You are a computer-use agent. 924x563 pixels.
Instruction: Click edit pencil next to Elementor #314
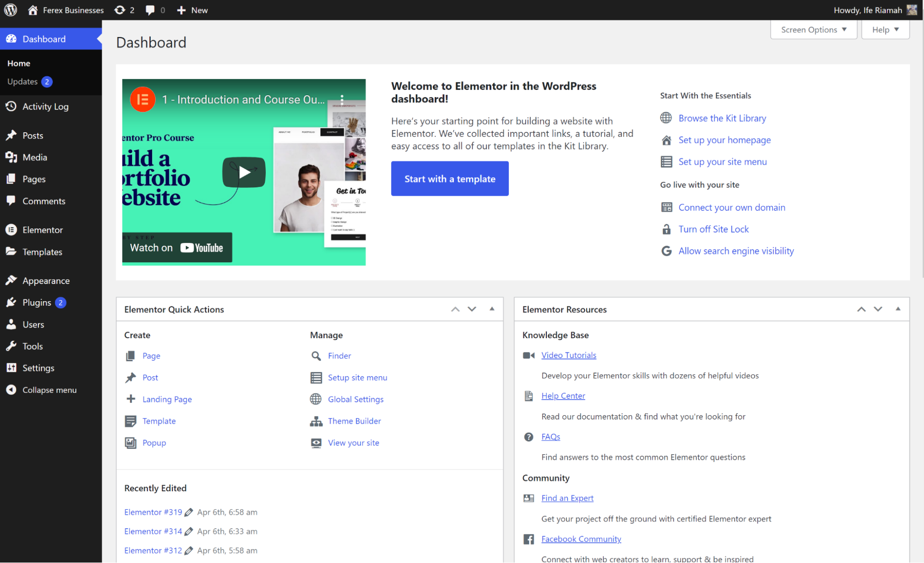(189, 532)
